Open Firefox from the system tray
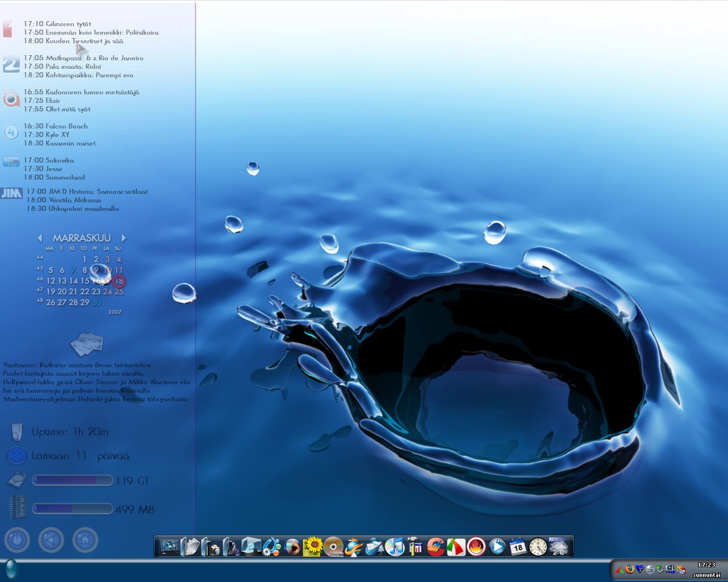The width and height of the screenshot is (728, 582). (x=629, y=569)
